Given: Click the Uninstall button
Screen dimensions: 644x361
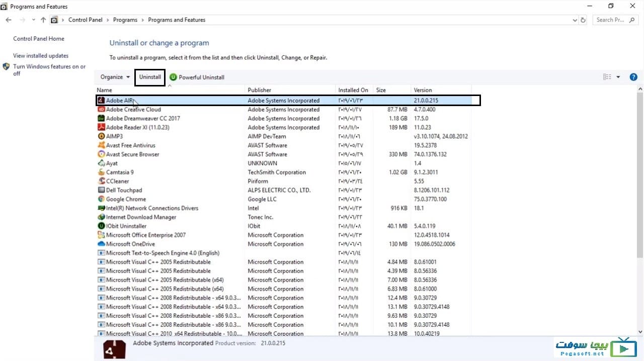Looking at the screenshot, I should click(150, 77).
